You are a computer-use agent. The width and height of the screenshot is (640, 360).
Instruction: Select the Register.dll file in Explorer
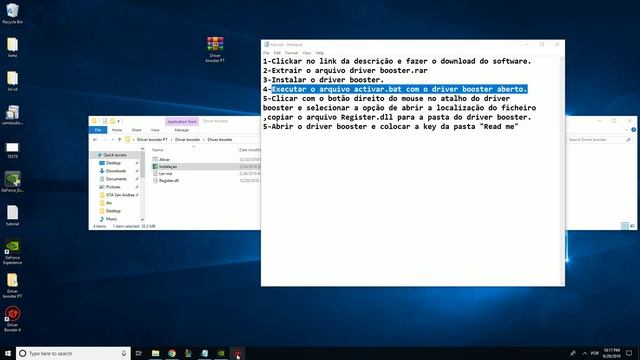(169, 180)
